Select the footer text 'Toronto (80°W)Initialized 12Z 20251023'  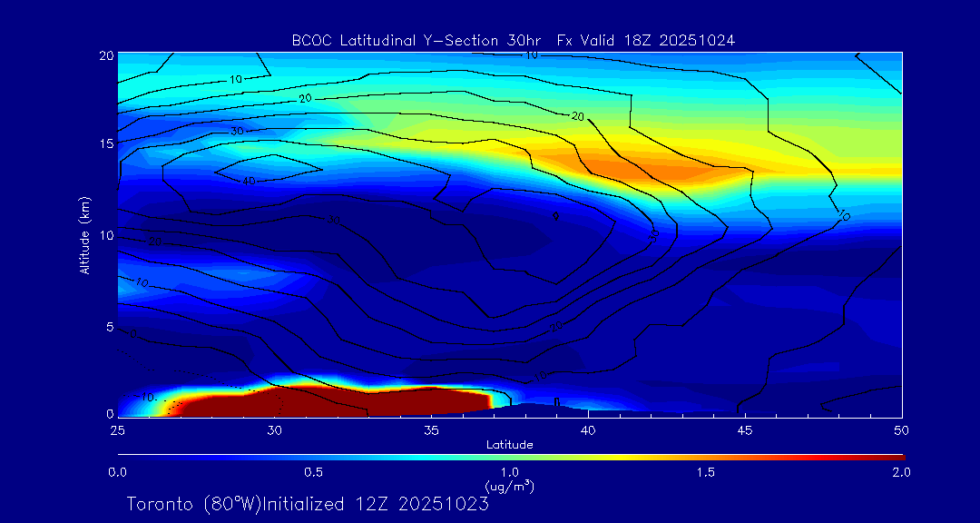click(309, 504)
